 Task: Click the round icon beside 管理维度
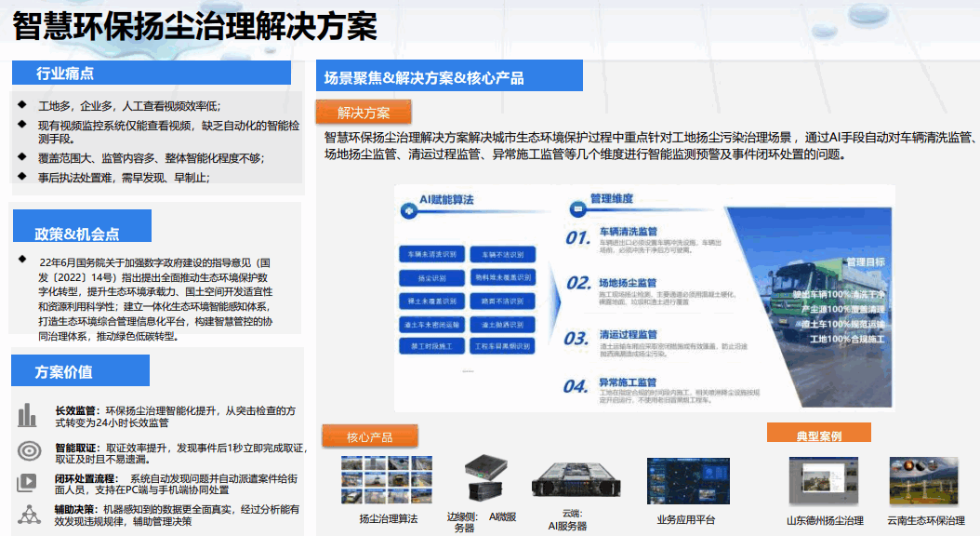point(574,199)
